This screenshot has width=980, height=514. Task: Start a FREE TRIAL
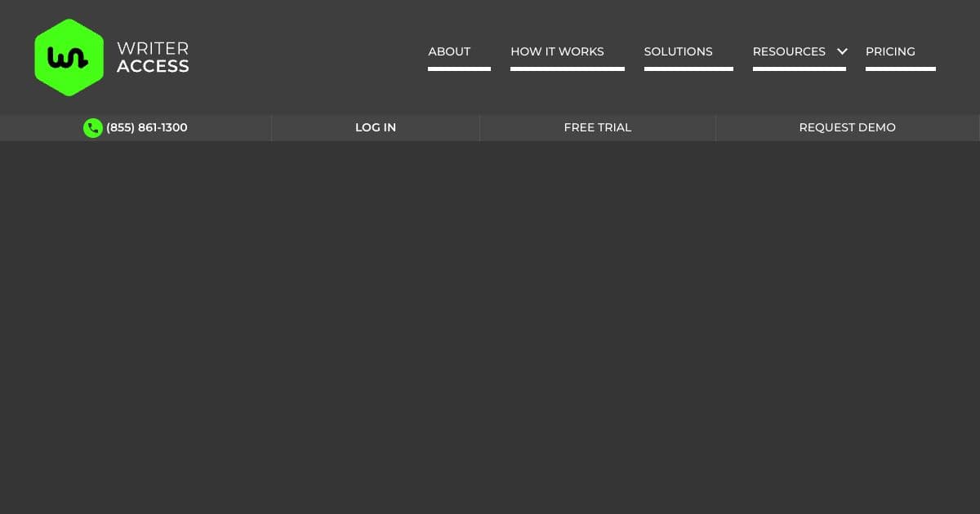tap(597, 127)
